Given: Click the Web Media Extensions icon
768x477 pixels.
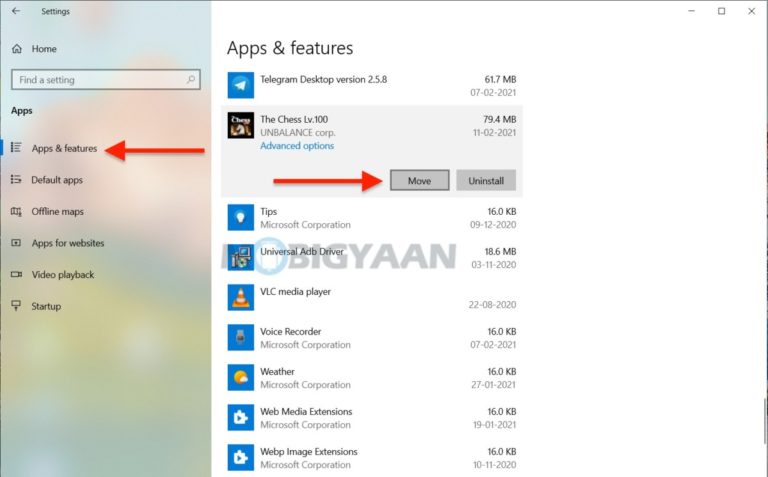Looking at the screenshot, I should click(x=240, y=417).
